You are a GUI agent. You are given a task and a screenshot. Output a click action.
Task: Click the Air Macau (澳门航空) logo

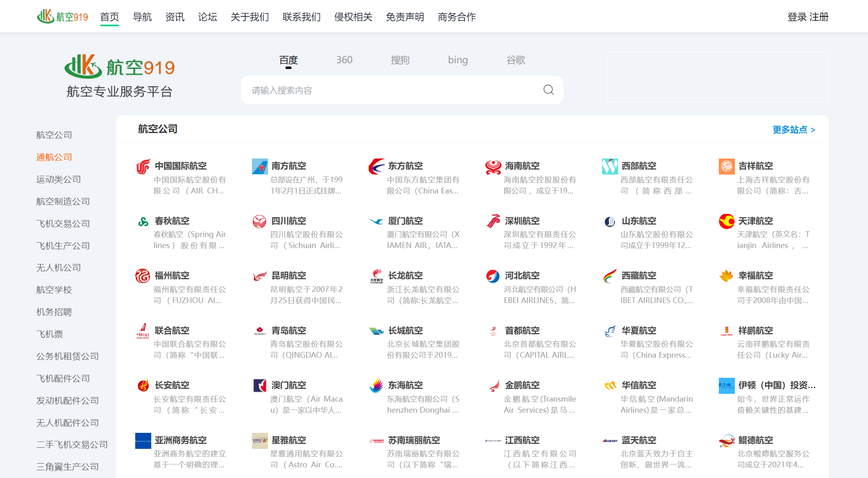pos(260,386)
